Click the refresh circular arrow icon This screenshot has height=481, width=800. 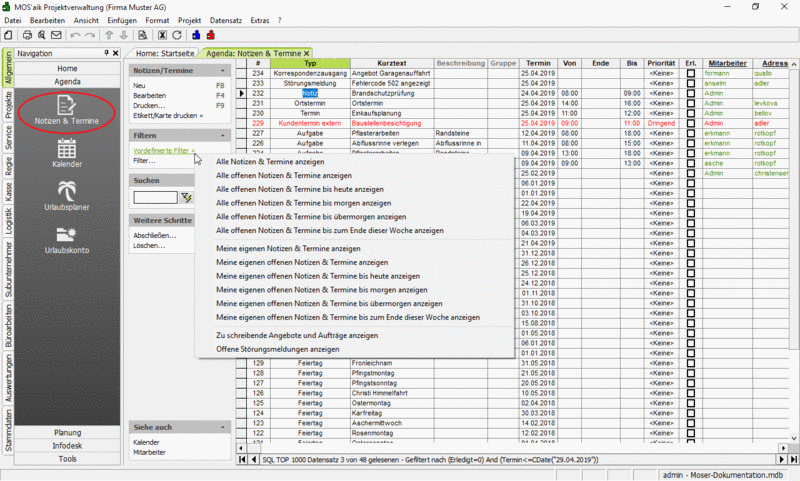coord(177,35)
